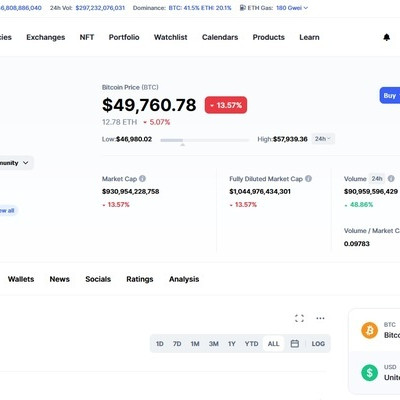400x400 pixels.
Task: Expand chart to fullscreen
Action: (299, 318)
